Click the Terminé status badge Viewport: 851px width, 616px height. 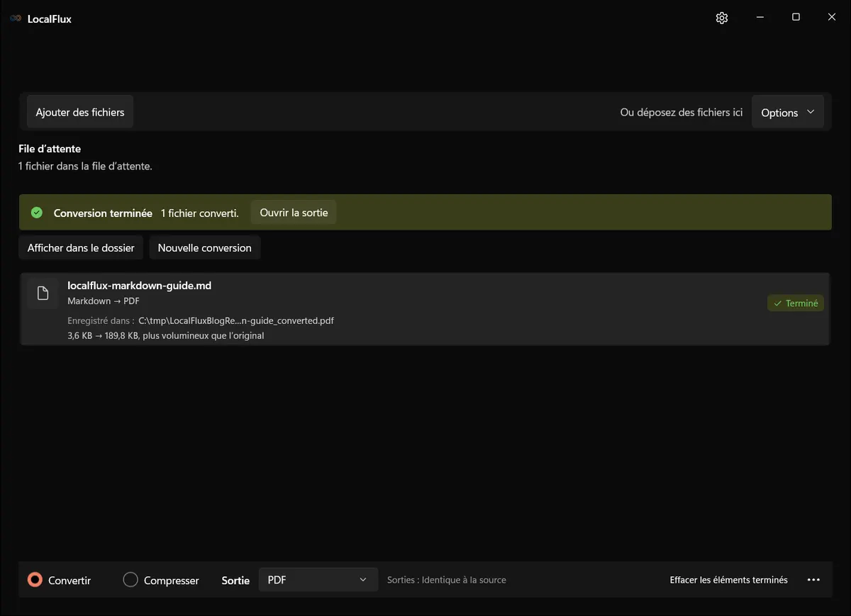pos(796,303)
